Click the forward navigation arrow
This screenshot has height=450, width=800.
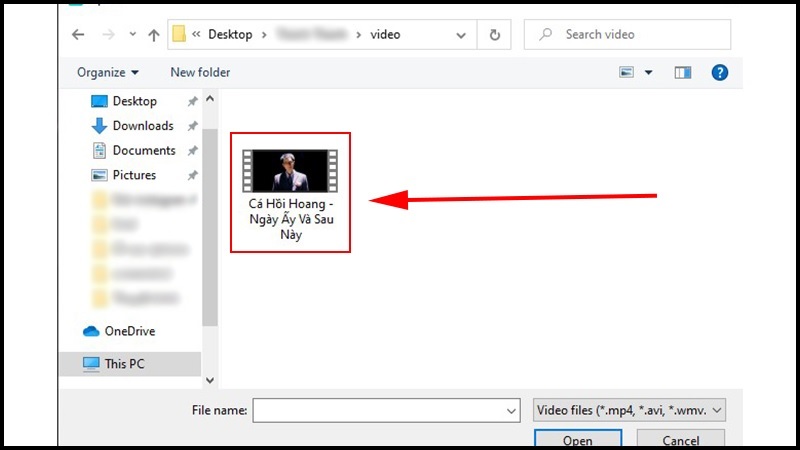(x=108, y=35)
